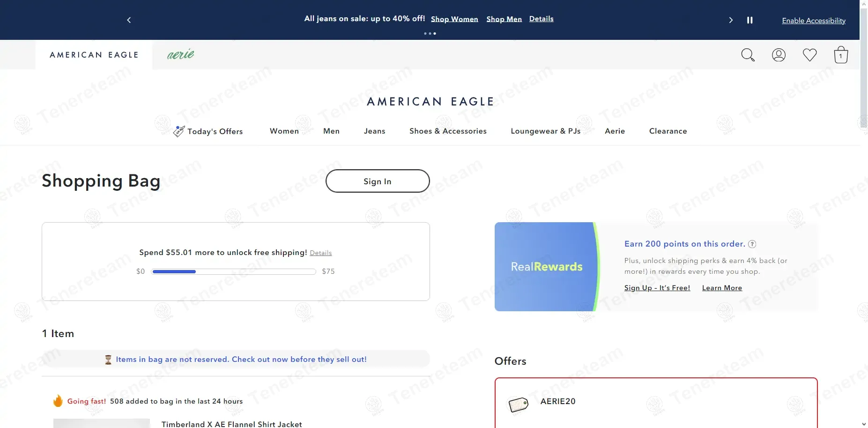
Task: Click Sign Up - It's Free link
Action: click(657, 288)
